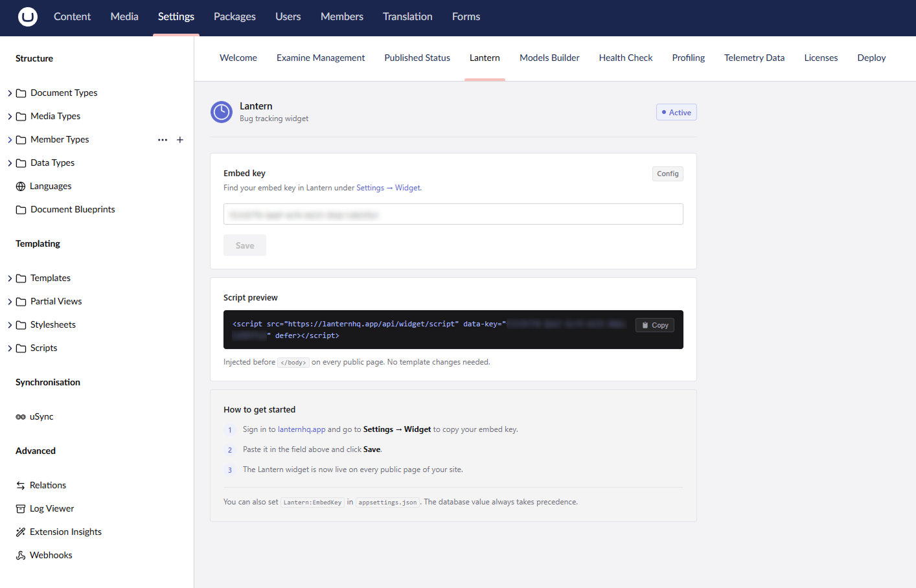This screenshot has width=916, height=588.
Task: Click the Languages globe icon
Action: point(21,187)
